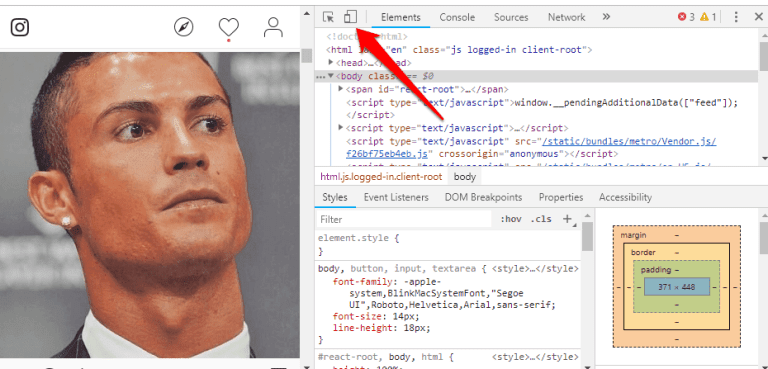Viewport: 768px width, 369px height.
Task: Click the styles Filter input field
Action: [404, 219]
